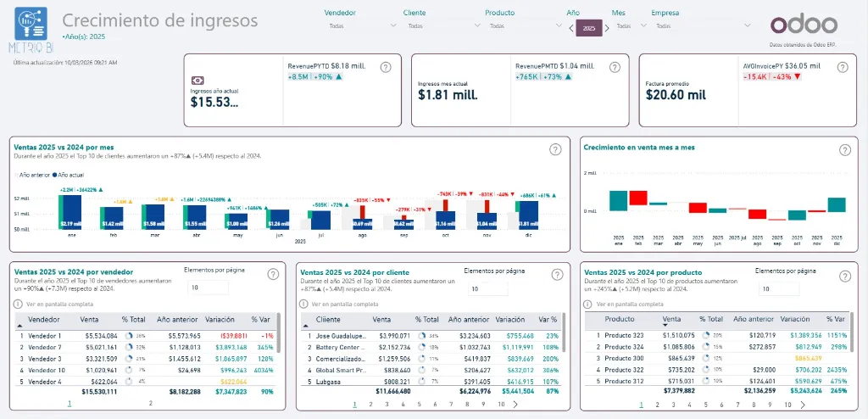Open producto table Ver en pantalla completa
Image resolution: width=868 pixels, height=419 pixels.
pos(630,304)
